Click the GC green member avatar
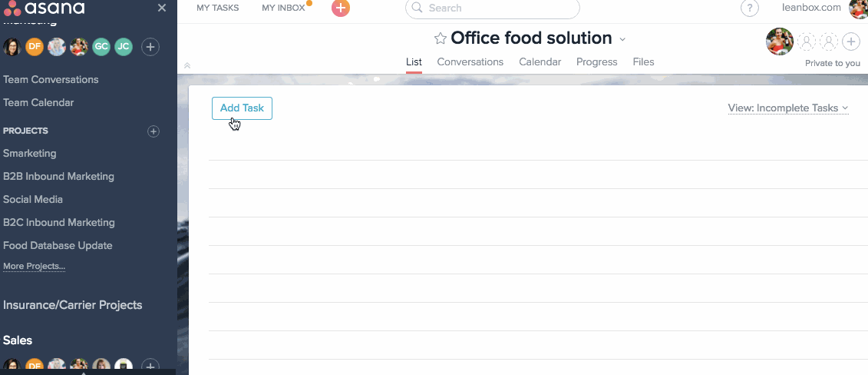Viewport: 868px width, 375px height. pyautogui.click(x=101, y=47)
